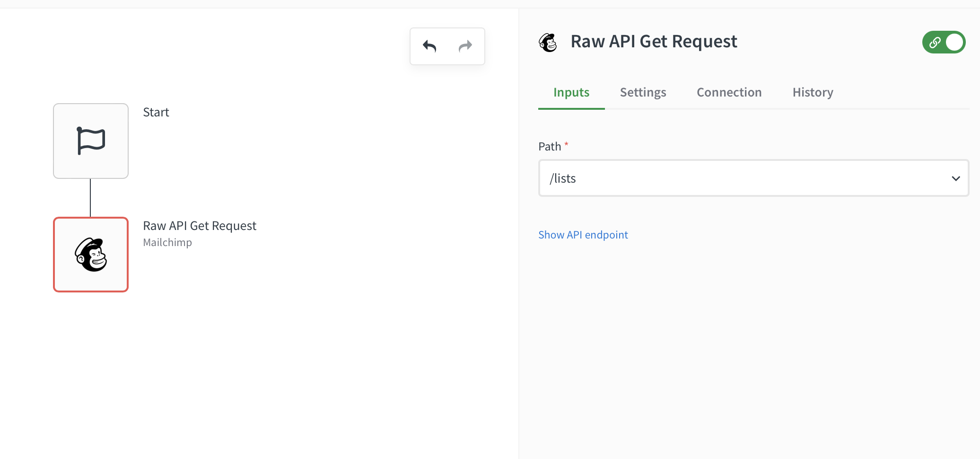Expand the Path dropdown chevron

click(x=955, y=178)
